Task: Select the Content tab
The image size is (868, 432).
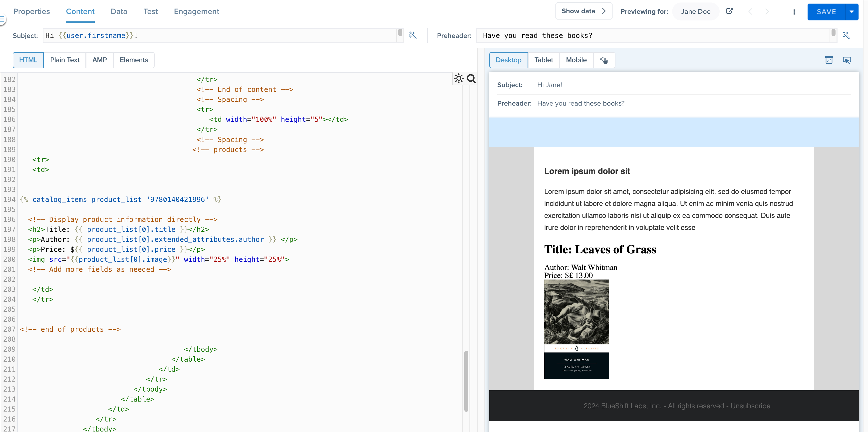Action: (x=80, y=11)
